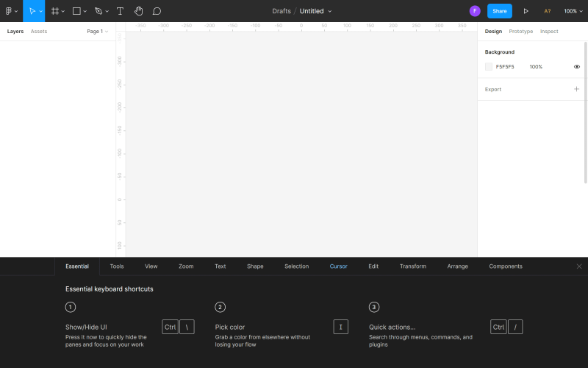Open the user avatar F

pyautogui.click(x=475, y=11)
